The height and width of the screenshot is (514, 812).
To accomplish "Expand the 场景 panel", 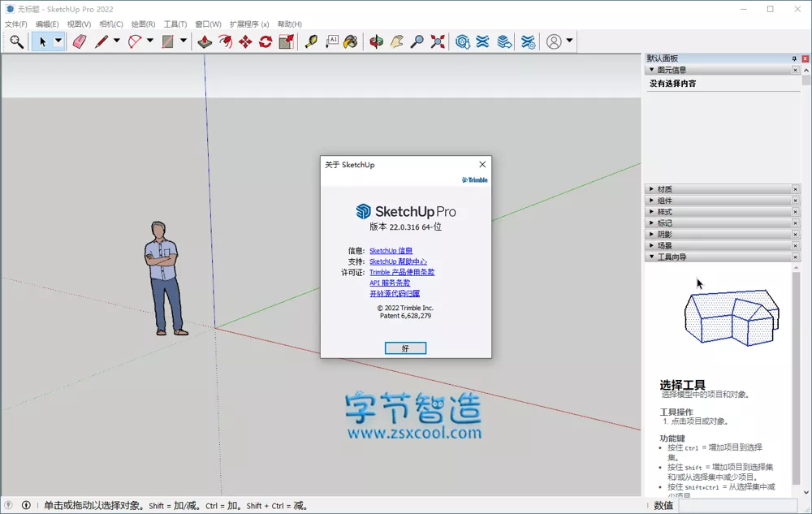I will click(651, 245).
